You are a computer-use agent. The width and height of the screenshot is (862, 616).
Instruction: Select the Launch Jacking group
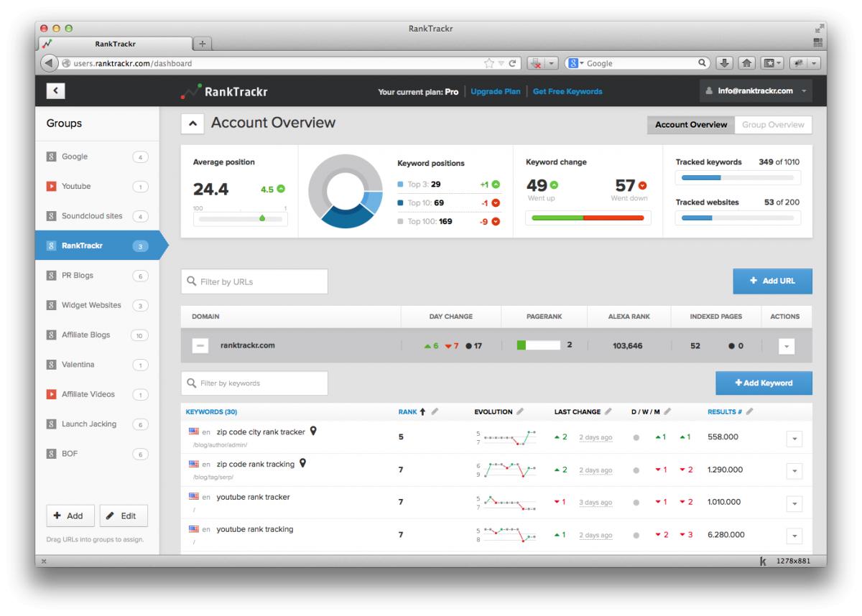click(97, 424)
